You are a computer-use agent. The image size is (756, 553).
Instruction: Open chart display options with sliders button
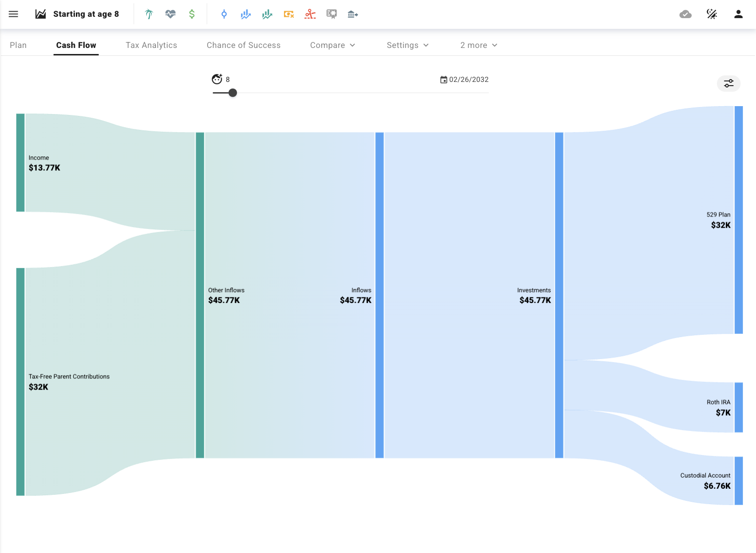729,84
